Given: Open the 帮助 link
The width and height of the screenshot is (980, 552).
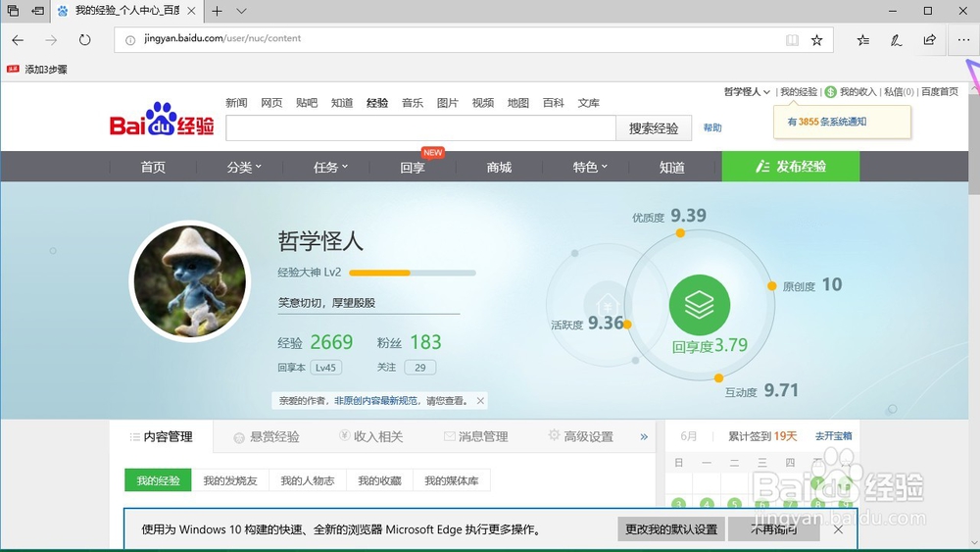Looking at the screenshot, I should pyautogui.click(x=712, y=128).
